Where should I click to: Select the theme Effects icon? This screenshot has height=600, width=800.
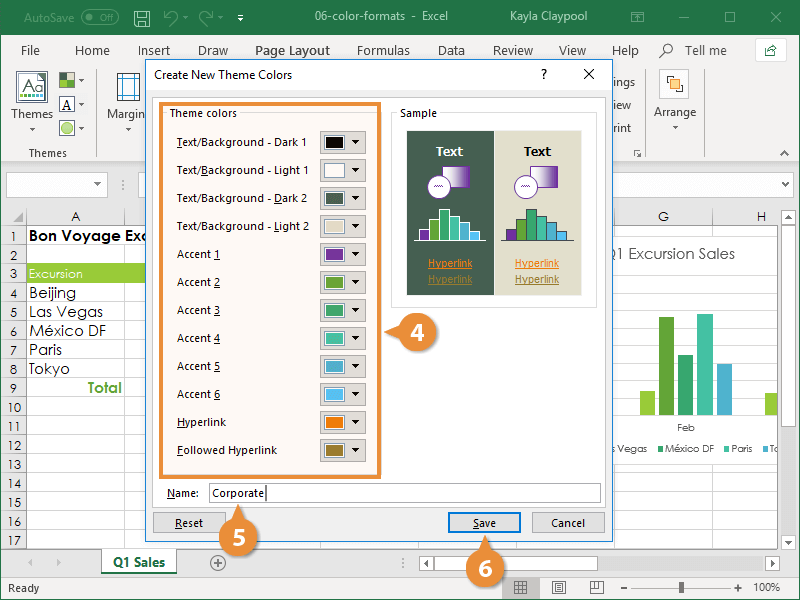click(x=67, y=127)
